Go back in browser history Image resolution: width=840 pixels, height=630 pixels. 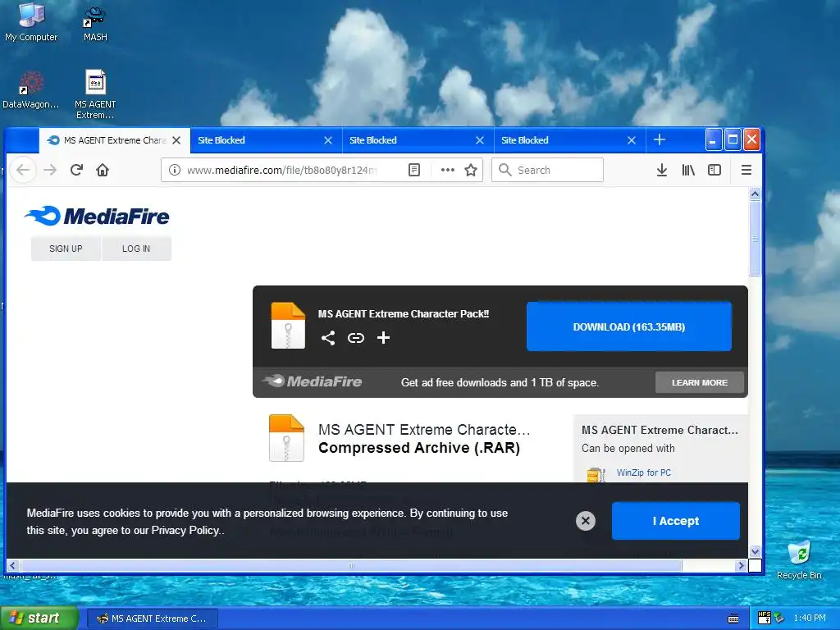22,170
